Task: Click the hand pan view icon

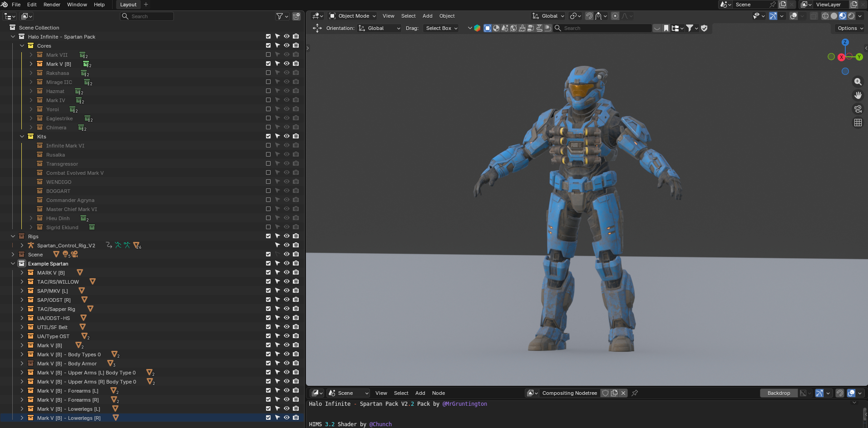Action: [858, 95]
